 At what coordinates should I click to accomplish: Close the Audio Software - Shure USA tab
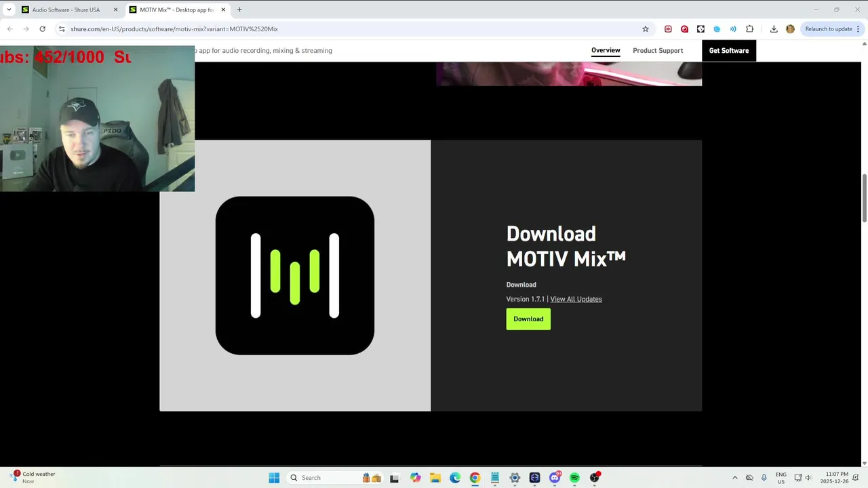click(115, 9)
